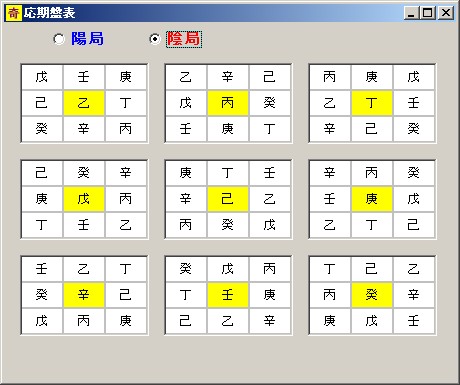This screenshot has height=385, width=460.
Task: Click 丙 in the grid centered on 丁
Action: pyautogui.click(x=330, y=77)
